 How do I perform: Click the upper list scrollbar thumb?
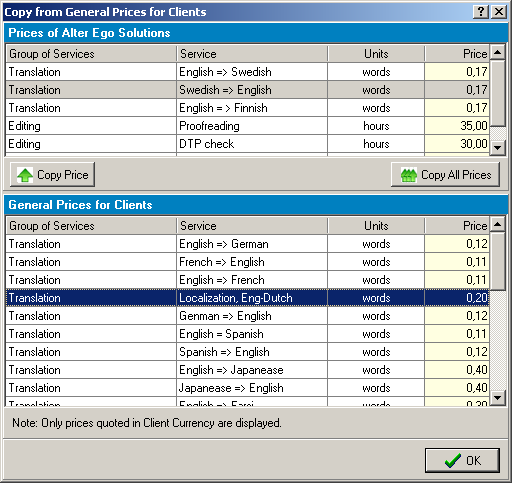click(x=498, y=93)
